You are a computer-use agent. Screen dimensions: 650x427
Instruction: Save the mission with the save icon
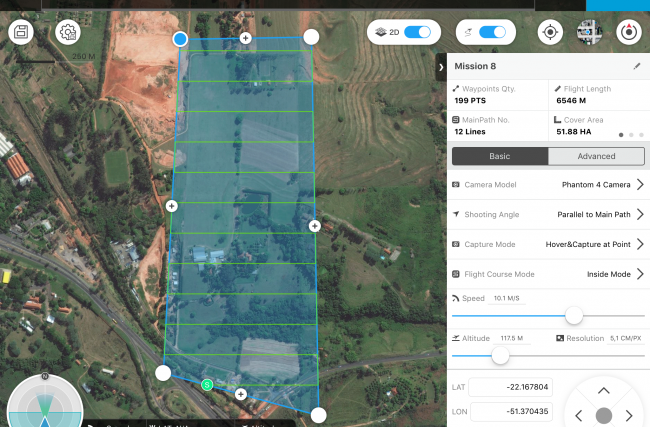click(21, 32)
